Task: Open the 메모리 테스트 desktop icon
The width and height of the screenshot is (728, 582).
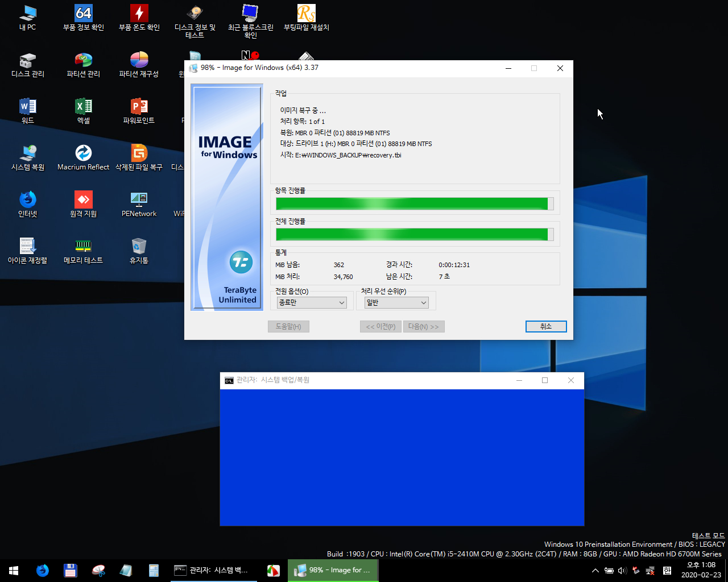Action: point(84,251)
